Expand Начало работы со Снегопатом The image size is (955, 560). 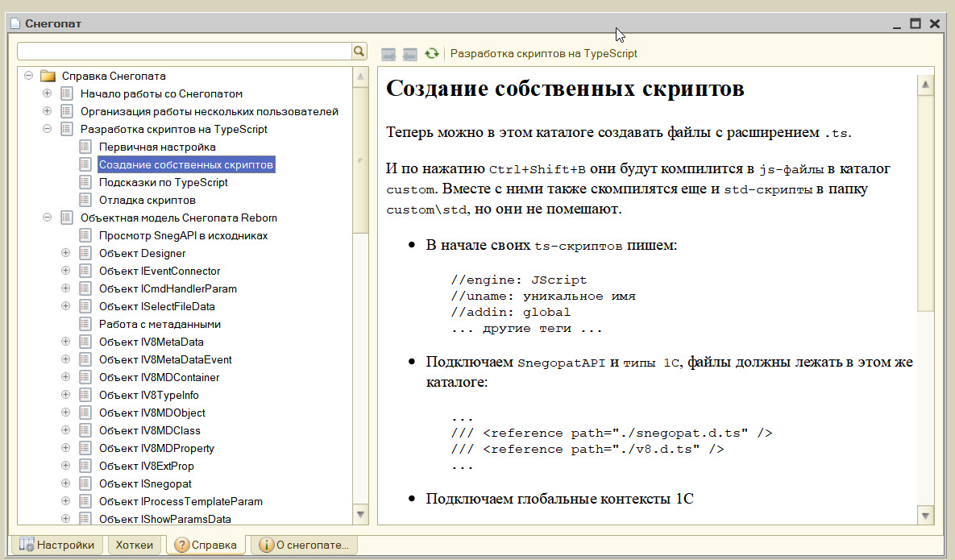click(x=47, y=93)
